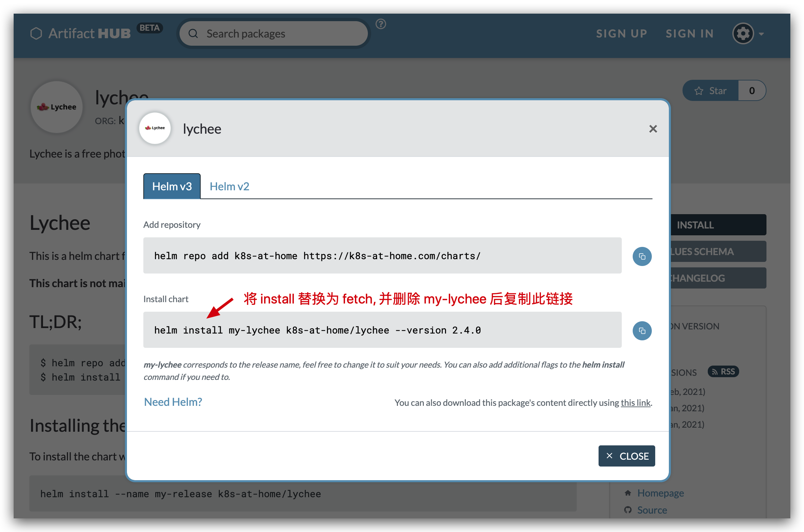Click the TL;DR; heading
The width and height of the screenshot is (804, 532).
(x=56, y=322)
